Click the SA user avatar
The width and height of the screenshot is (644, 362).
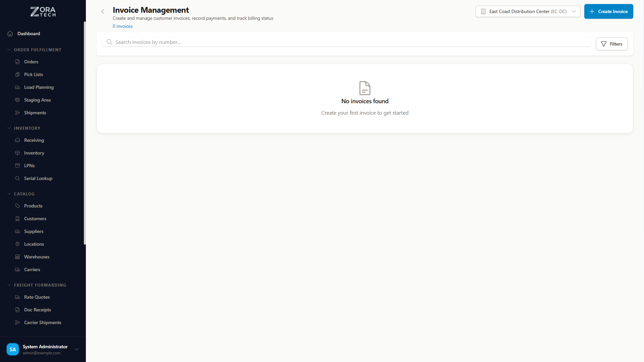[x=13, y=349]
